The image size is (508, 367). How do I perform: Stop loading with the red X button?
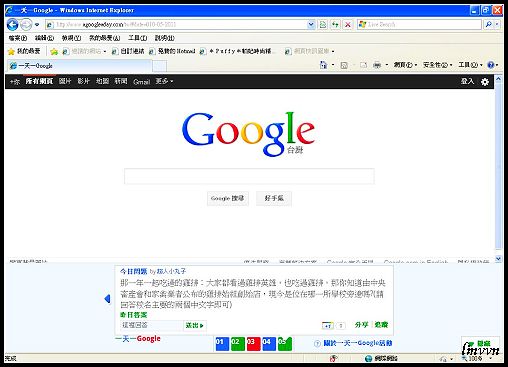pos(348,24)
